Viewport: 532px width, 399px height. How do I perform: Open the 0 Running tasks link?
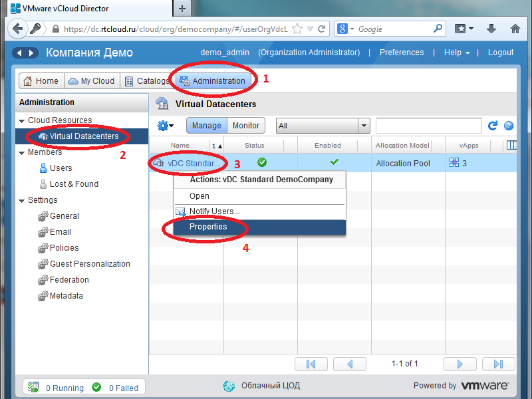tap(65, 388)
